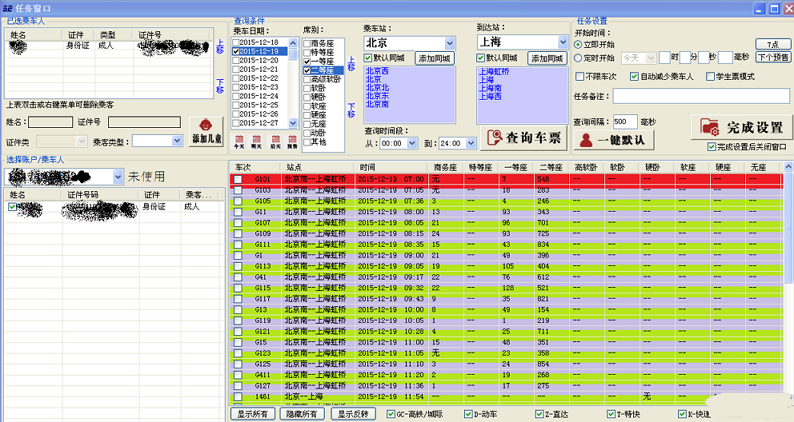Click the 姓名 input field
Image resolution: width=794 pixels, height=422 pixels.
(x=51, y=122)
